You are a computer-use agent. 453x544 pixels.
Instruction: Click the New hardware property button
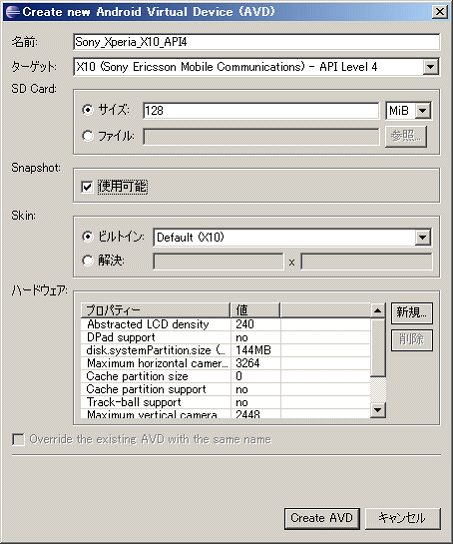(412, 313)
